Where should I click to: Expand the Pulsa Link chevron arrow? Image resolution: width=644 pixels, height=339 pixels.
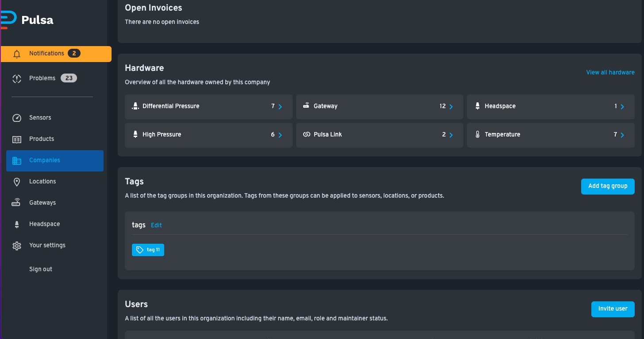[451, 135]
